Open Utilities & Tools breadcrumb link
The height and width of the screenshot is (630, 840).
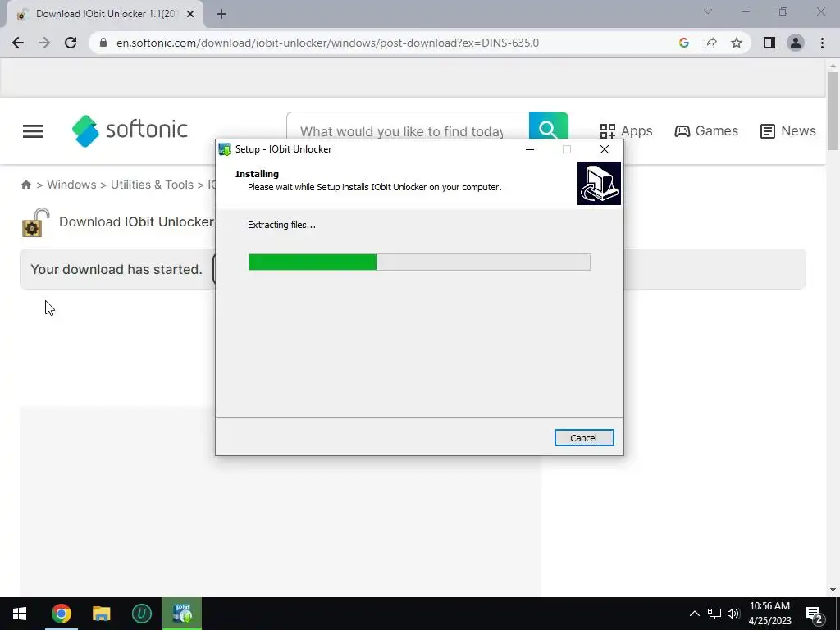point(152,185)
